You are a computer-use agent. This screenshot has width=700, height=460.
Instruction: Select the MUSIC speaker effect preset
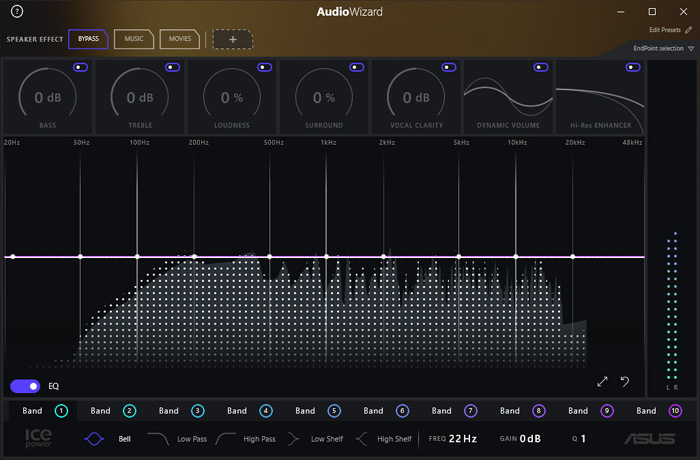click(x=134, y=39)
